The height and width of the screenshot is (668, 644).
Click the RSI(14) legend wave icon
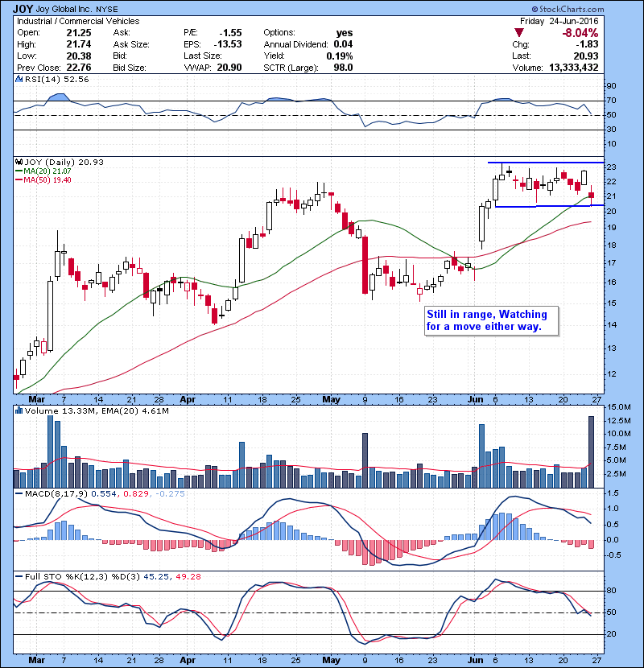pos(19,80)
